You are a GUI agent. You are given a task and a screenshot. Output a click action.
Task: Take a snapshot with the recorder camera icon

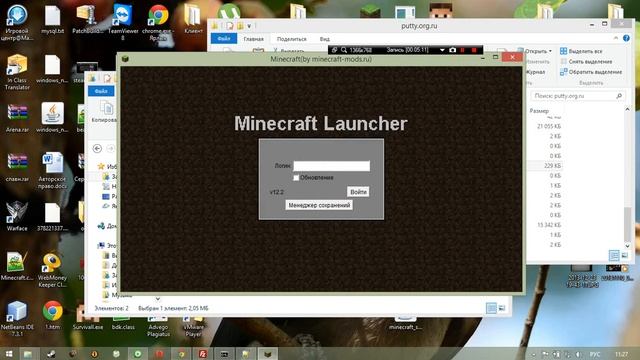[x=452, y=50]
